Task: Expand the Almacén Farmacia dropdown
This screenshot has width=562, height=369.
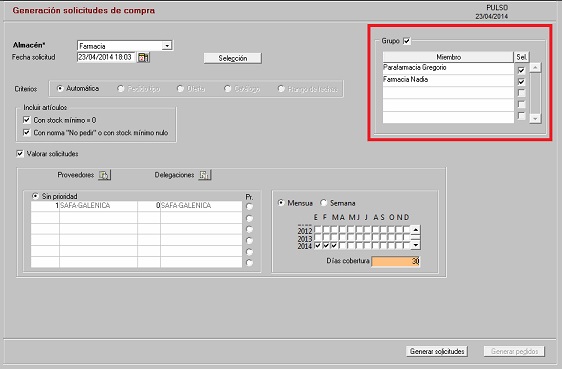Action: (x=167, y=46)
